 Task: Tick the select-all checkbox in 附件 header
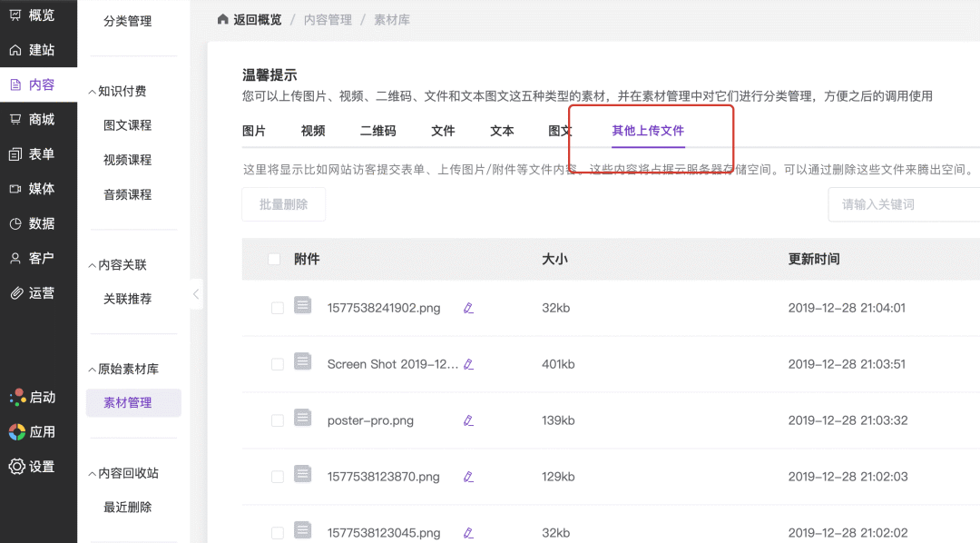(274, 259)
